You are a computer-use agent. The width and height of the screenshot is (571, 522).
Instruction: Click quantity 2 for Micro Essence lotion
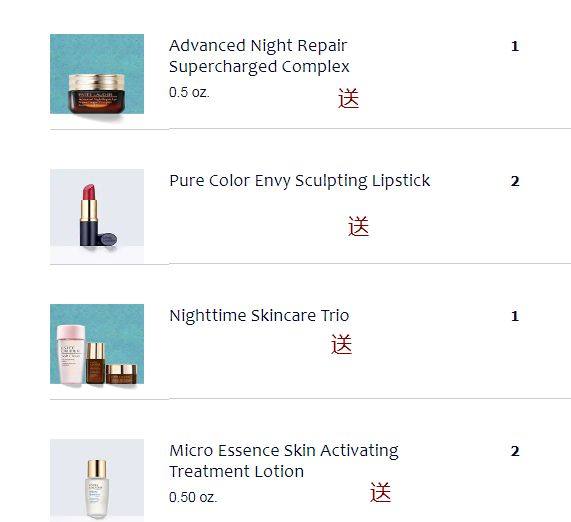(x=515, y=451)
